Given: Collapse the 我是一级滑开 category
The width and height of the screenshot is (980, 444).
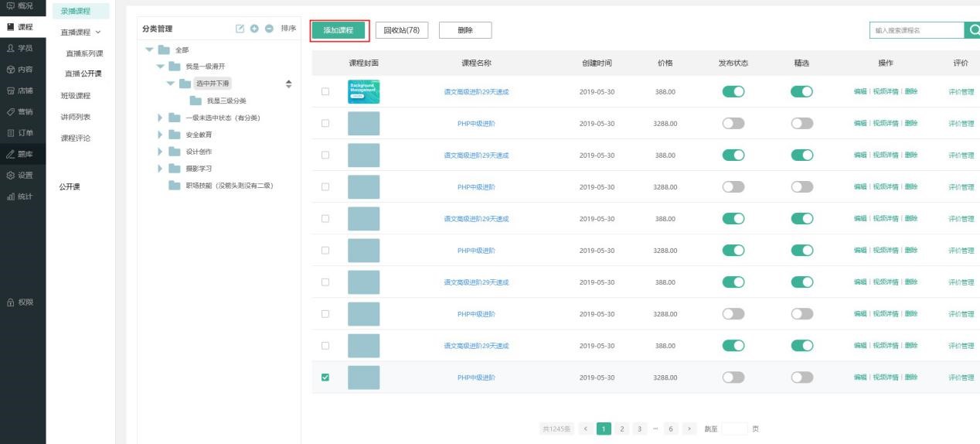Looking at the screenshot, I should (x=160, y=67).
